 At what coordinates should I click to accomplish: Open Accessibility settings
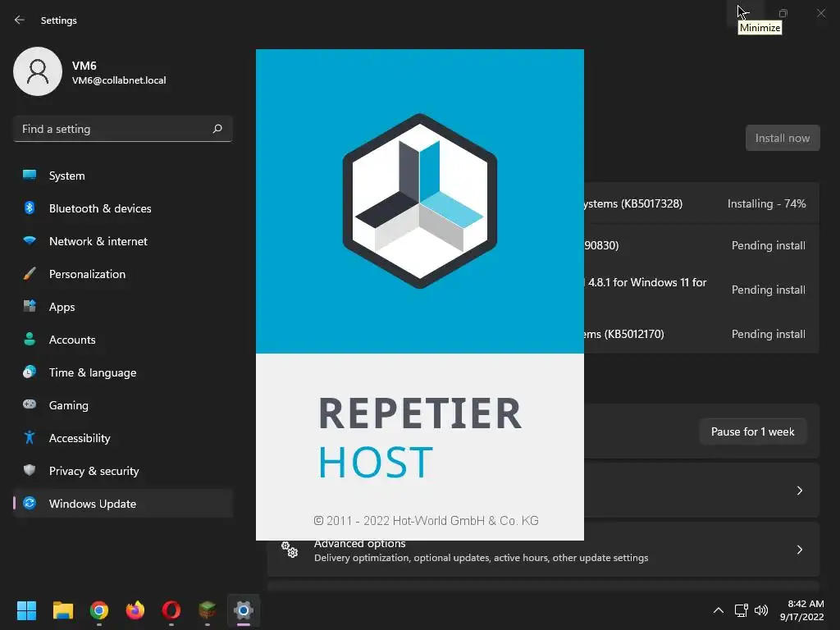pyautogui.click(x=123, y=438)
